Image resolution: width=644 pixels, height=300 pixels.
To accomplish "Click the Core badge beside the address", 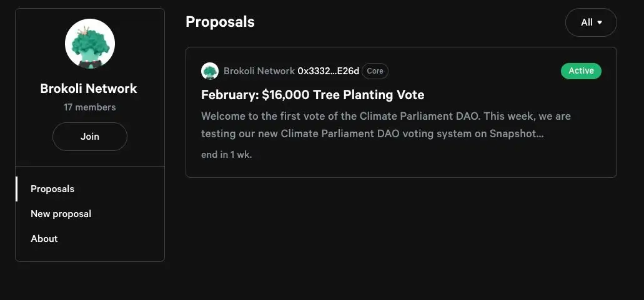I will [x=375, y=71].
